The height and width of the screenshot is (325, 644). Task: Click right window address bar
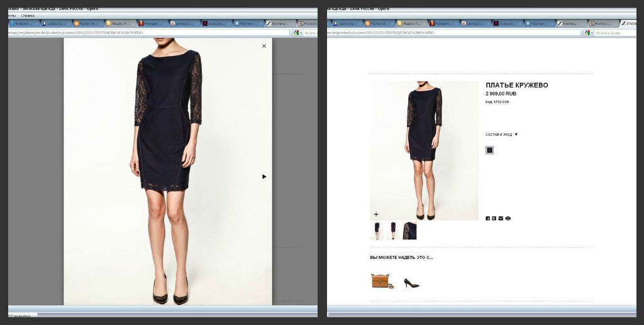click(x=454, y=33)
